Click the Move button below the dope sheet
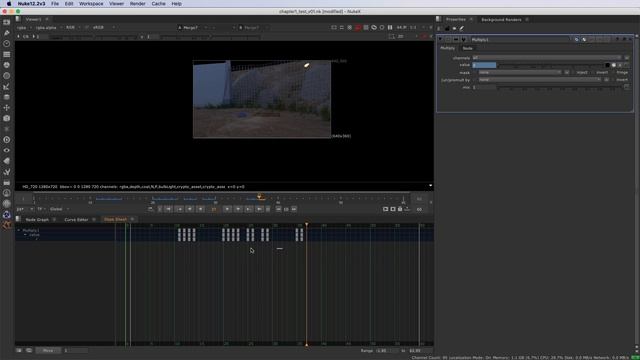The width and height of the screenshot is (640, 360). pos(48,351)
